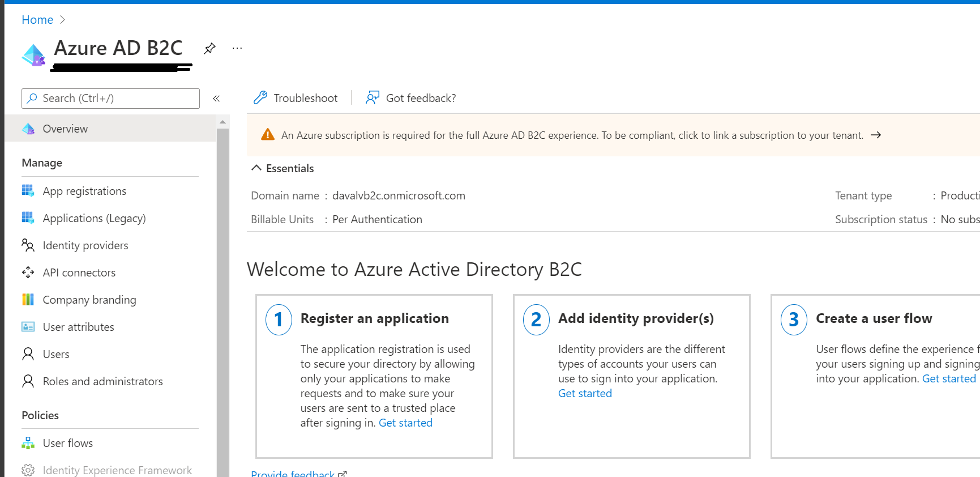Click the Applications (Legacy) icon

[x=28, y=218]
